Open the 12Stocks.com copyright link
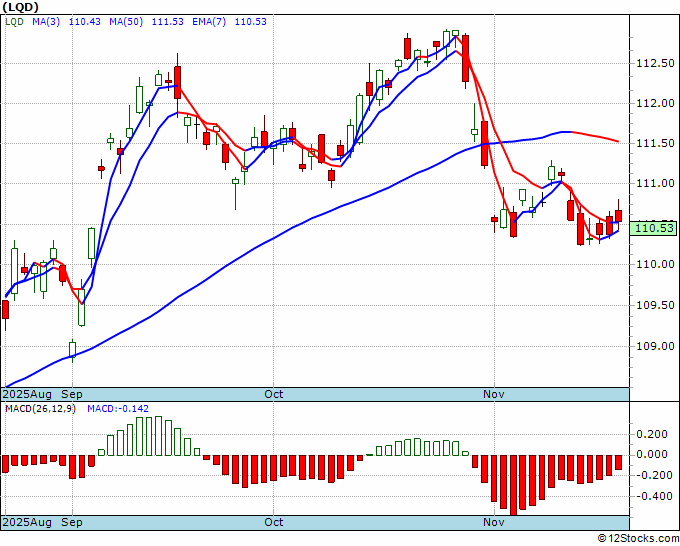The height and width of the screenshot is (546, 680). click(x=638, y=539)
